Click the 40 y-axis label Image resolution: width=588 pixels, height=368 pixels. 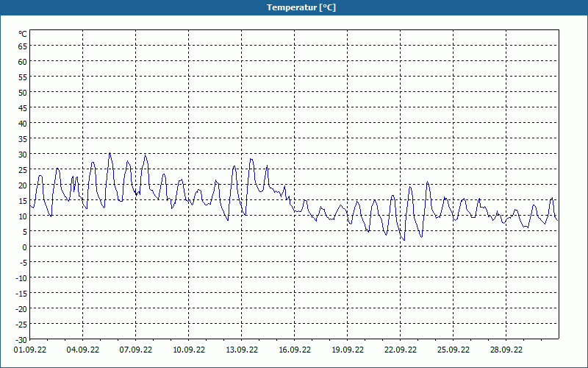(23, 124)
